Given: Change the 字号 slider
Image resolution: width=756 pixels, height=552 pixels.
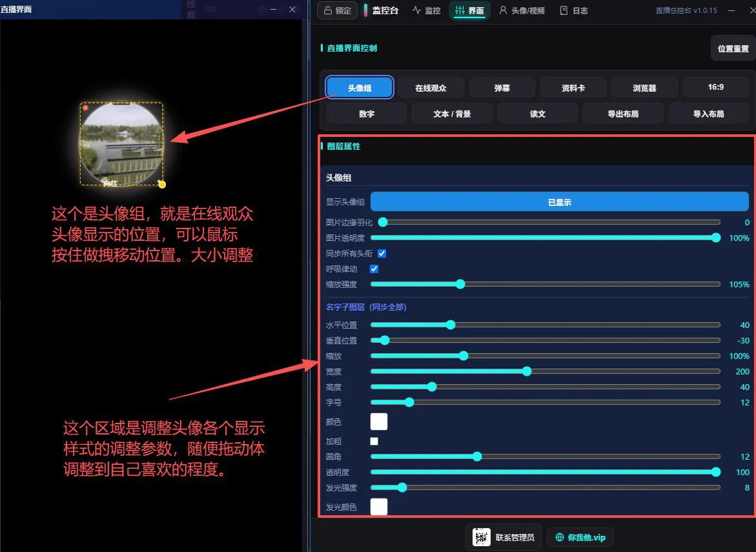Looking at the screenshot, I should tap(546, 402).
